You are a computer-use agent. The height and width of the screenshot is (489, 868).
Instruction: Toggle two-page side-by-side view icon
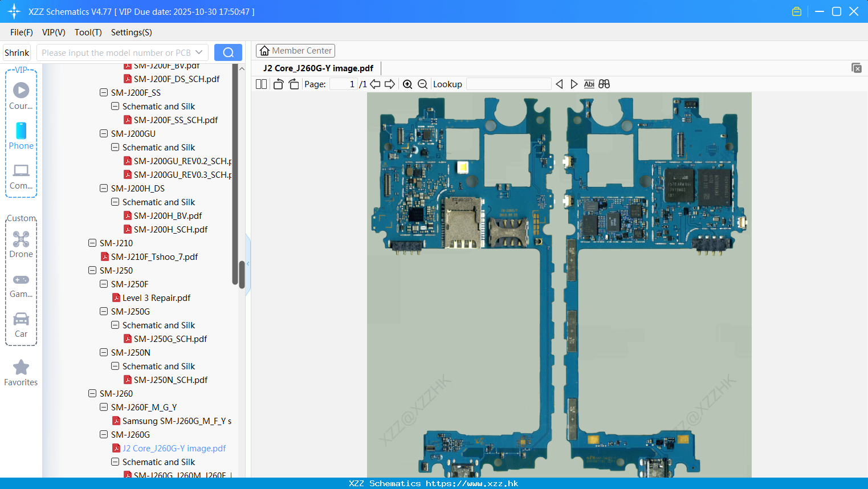(261, 84)
